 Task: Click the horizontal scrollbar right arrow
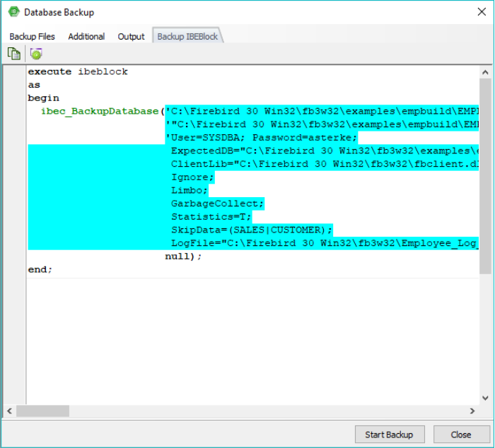pos(473,411)
